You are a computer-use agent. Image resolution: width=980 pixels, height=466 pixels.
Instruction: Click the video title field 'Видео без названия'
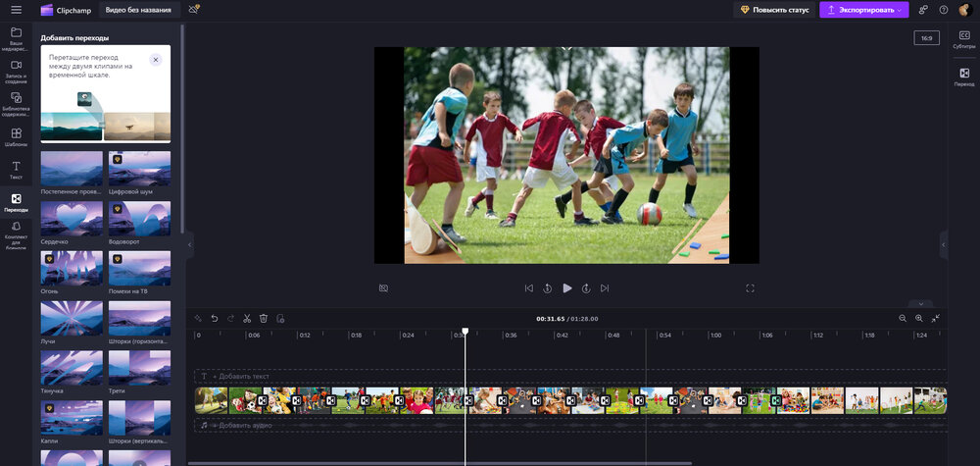tap(139, 10)
